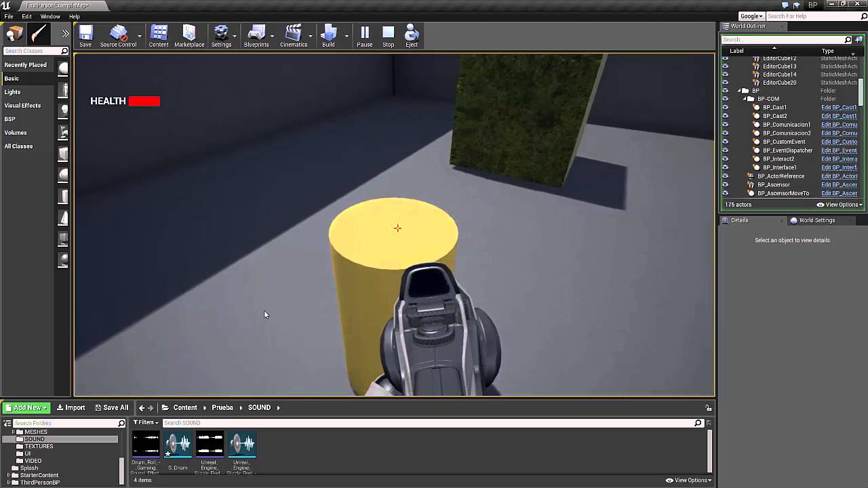This screenshot has width=868, height=488.
Task: Expand the StarterContent folder in the tree
Action: click(x=8, y=475)
